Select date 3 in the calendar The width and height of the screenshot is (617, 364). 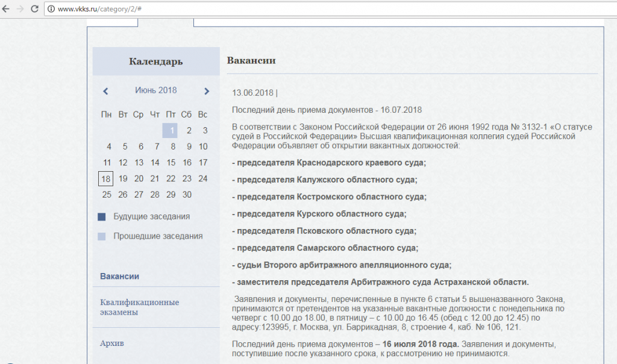click(205, 130)
